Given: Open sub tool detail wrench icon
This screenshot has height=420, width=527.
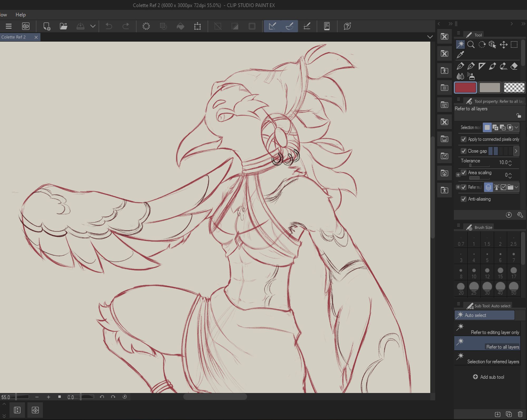Looking at the screenshot, I should point(520,215).
